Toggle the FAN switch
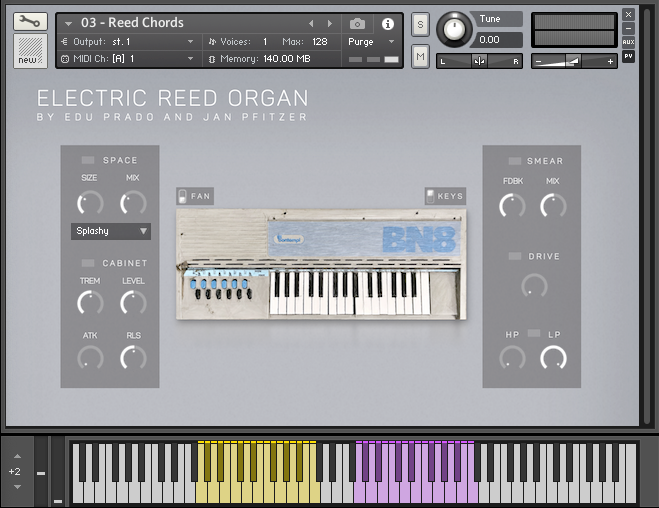This screenshot has height=508, width=659. [181, 196]
